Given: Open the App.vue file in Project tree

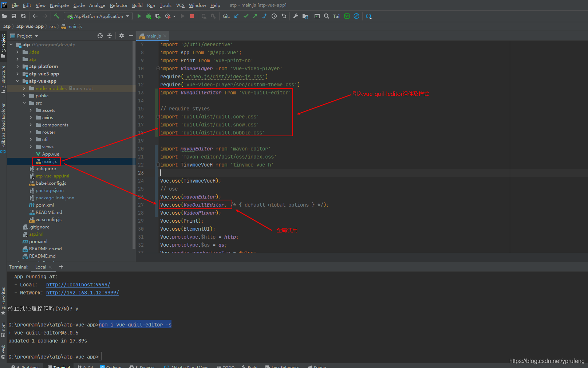Looking at the screenshot, I should pos(50,154).
